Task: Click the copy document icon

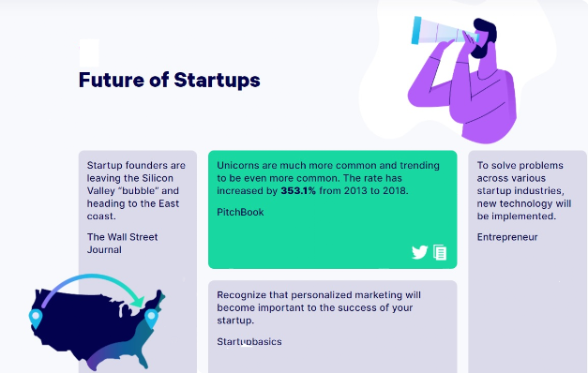Action: click(440, 252)
